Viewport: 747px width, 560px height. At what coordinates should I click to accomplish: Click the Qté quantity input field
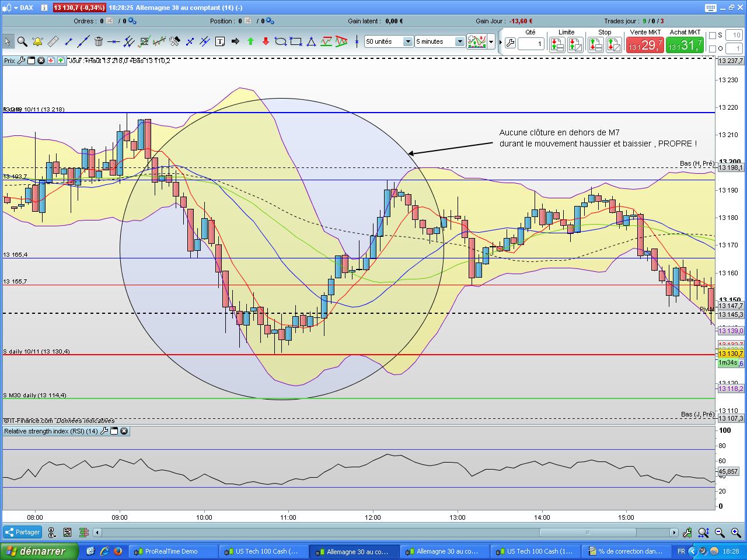pos(531,44)
